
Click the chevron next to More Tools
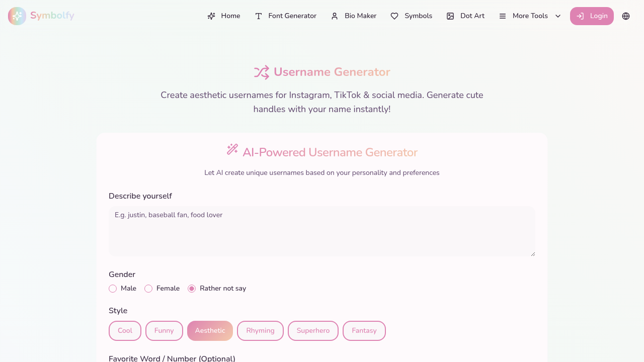coord(558,16)
